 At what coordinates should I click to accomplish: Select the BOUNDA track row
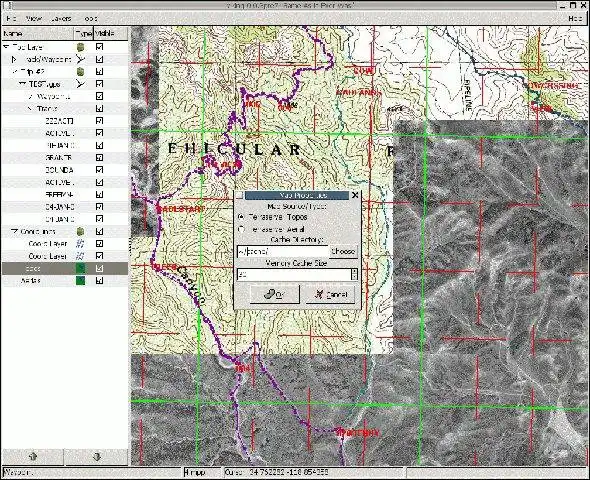(x=65, y=170)
